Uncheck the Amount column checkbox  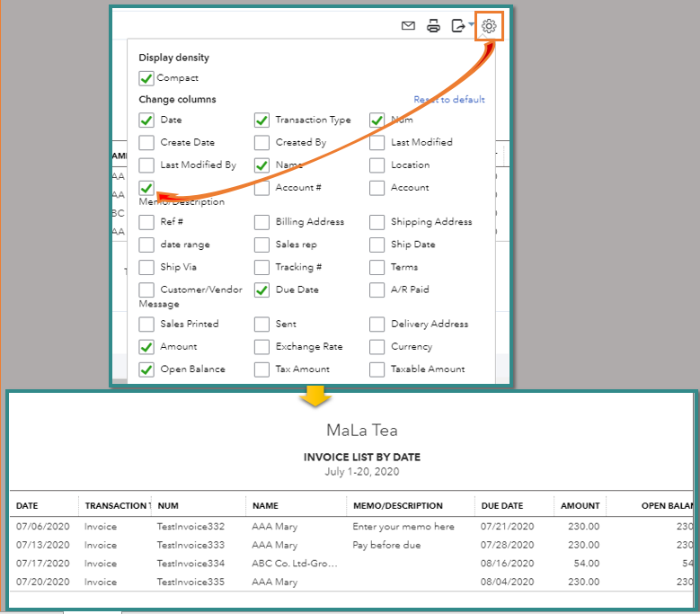146,346
